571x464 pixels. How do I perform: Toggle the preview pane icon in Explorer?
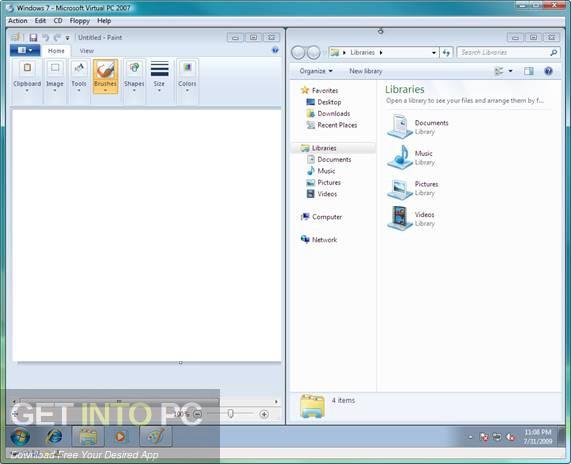[x=529, y=71]
